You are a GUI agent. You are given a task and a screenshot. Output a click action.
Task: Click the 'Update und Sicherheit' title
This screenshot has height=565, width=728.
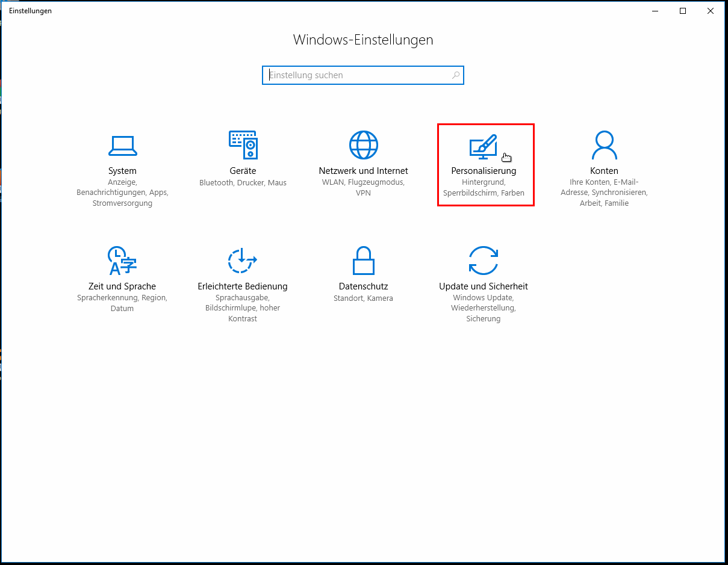point(484,286)
